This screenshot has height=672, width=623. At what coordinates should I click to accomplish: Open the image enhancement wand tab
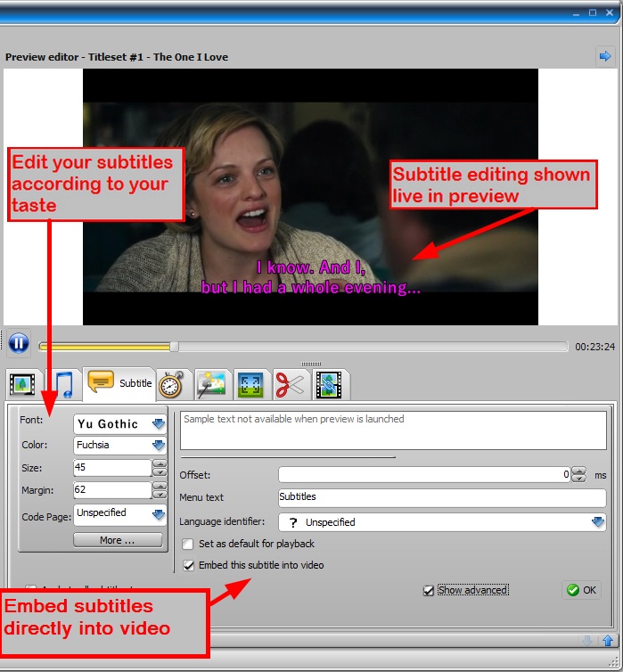211,384
